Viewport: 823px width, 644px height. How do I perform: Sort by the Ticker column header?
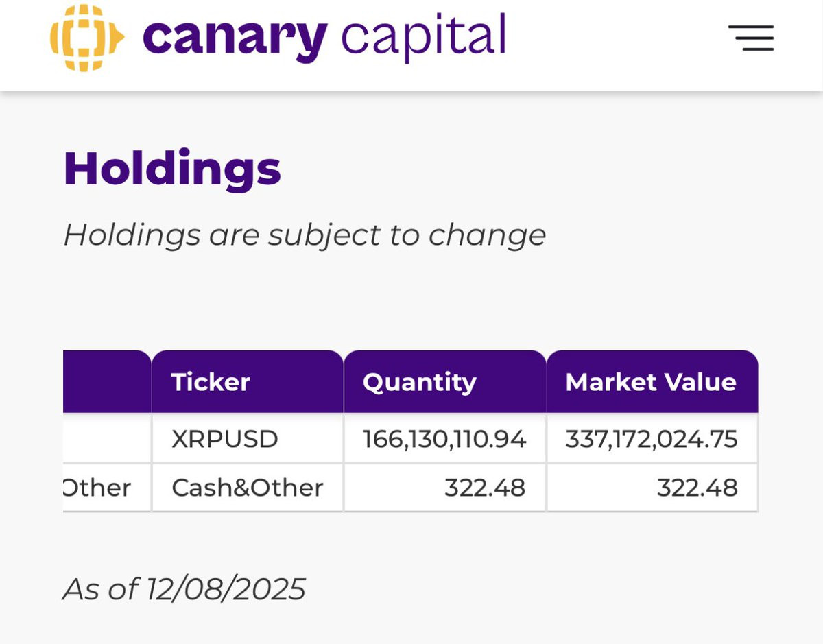tap(211, 382)
